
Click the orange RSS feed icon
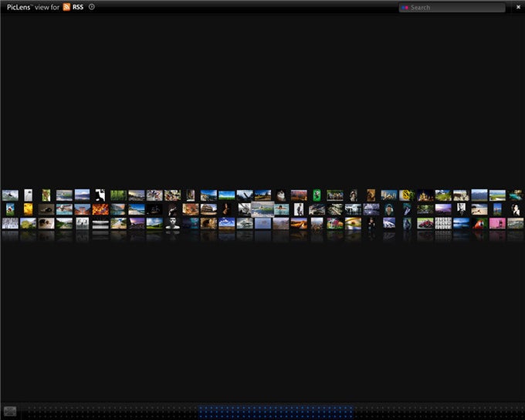coord(66,7)
